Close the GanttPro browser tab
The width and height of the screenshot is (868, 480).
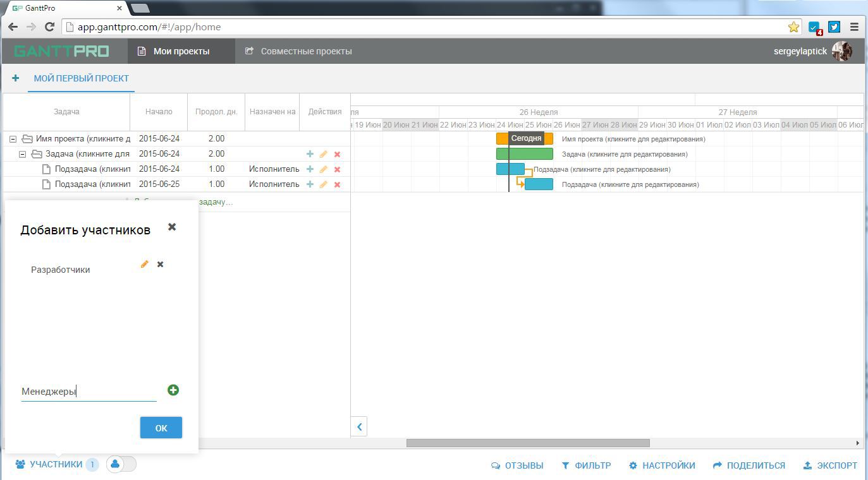coord(119,8)
